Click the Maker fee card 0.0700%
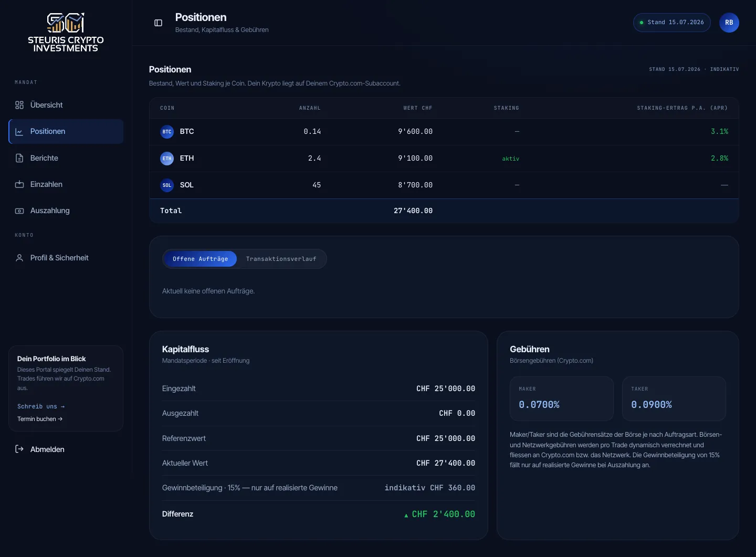 coord(561,398)
